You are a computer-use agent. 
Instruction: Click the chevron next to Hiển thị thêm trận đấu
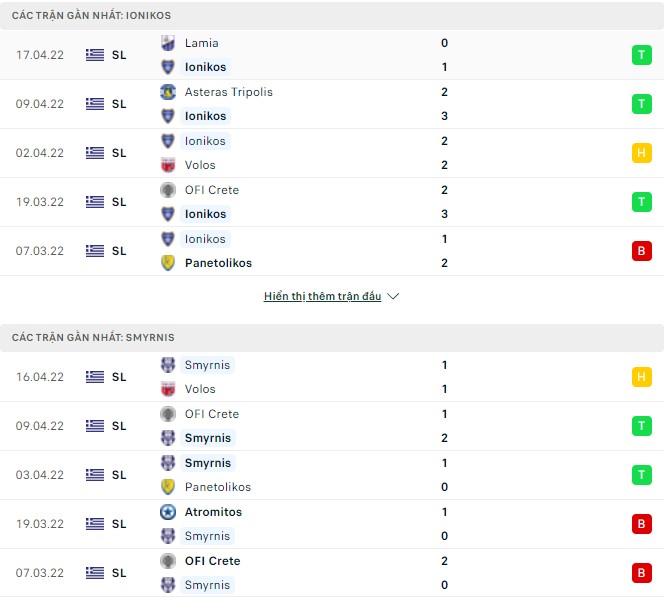pos(393,297)
